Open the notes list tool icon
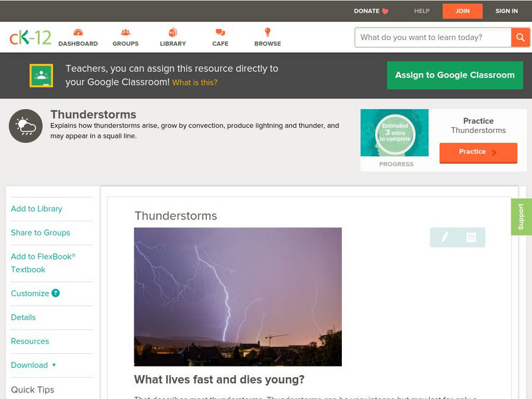Screen dimensions: 532x399 471,237
